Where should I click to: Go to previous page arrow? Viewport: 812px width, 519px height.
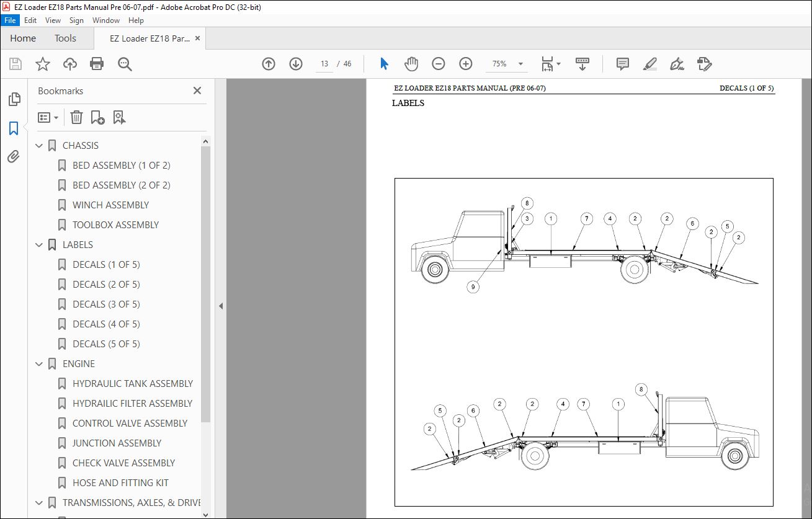pyautogui.click(x=269, y=64)
